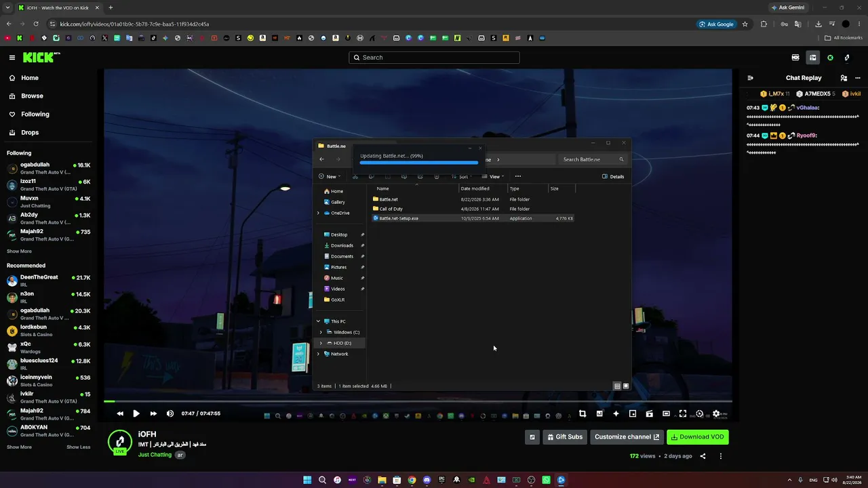The image size is (868, 488).
Task: Switch Explorer to large icons view
Action: tap(626, 386)
